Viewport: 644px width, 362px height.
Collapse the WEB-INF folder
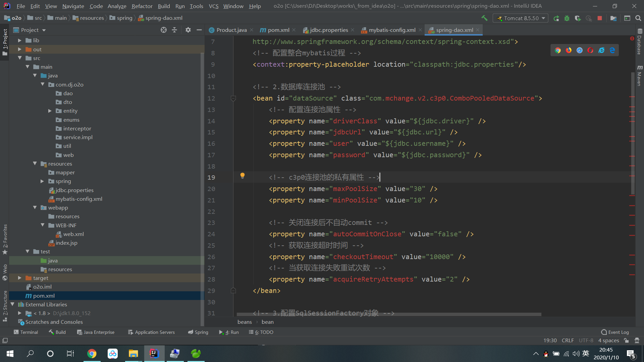click(x=43, y=225)
